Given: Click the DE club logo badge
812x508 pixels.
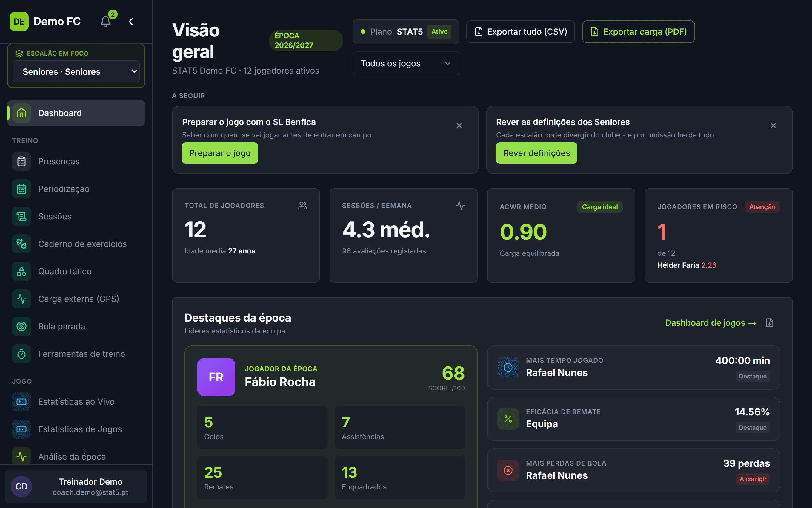Looking at the screenshot, I should coord(19,22).
